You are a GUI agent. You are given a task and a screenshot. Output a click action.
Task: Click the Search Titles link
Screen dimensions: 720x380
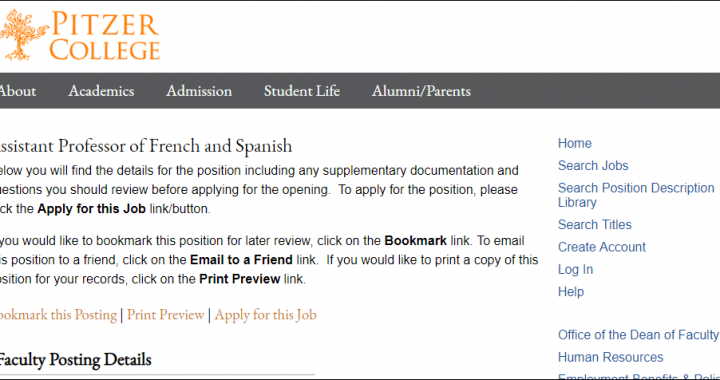coord(595,225)
